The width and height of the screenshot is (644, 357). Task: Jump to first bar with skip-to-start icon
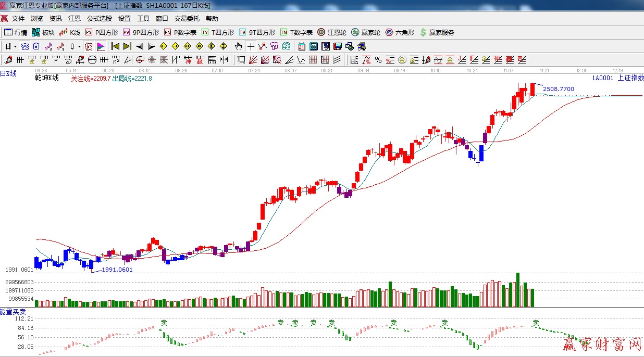116,46
